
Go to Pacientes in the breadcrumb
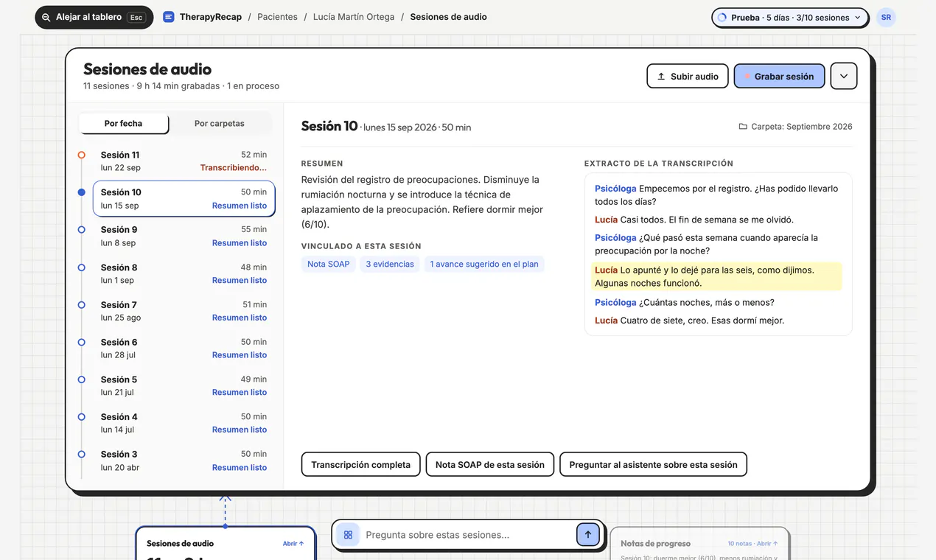(x=277, y=17)
